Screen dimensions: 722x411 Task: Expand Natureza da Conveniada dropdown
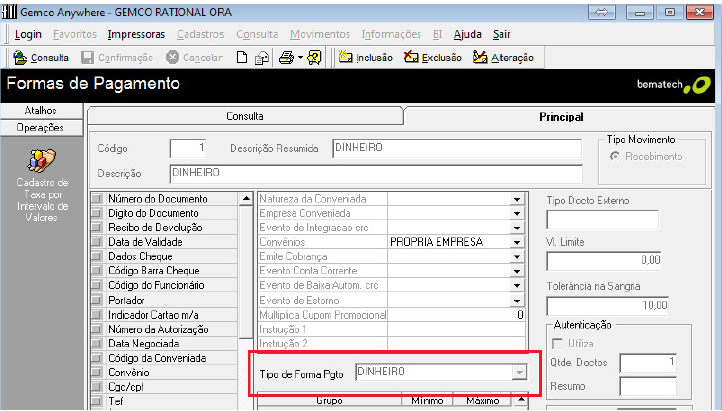click(517, 199)
